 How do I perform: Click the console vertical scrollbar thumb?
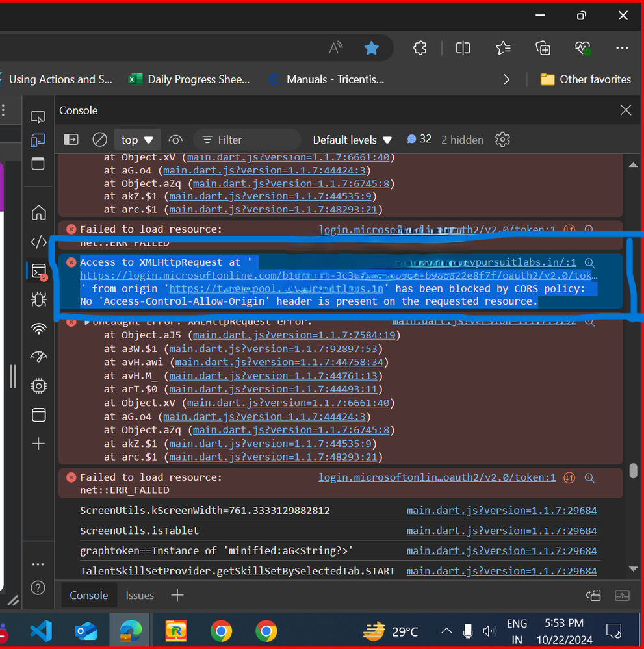(x=633, y=470)
